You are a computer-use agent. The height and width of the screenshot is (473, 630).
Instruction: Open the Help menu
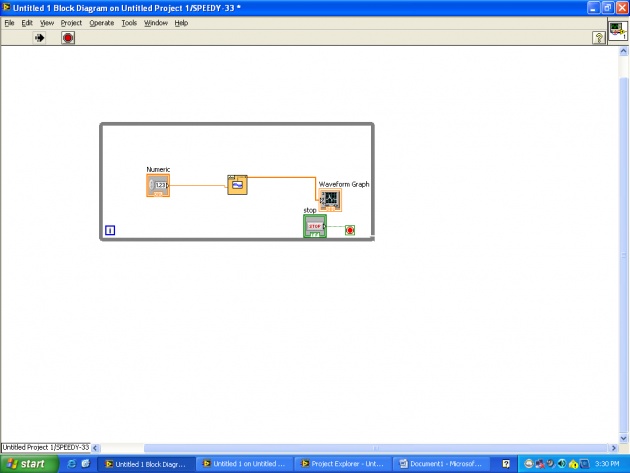181,23
